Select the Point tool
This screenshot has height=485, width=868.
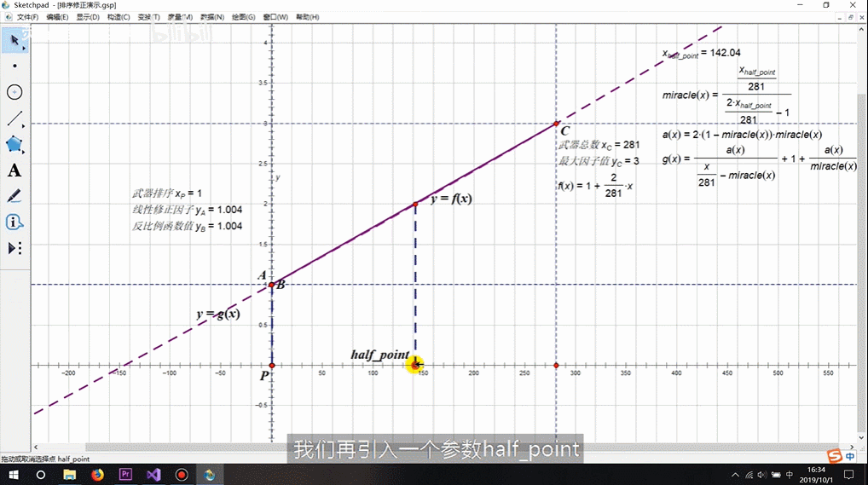click(x=15, y=66)
